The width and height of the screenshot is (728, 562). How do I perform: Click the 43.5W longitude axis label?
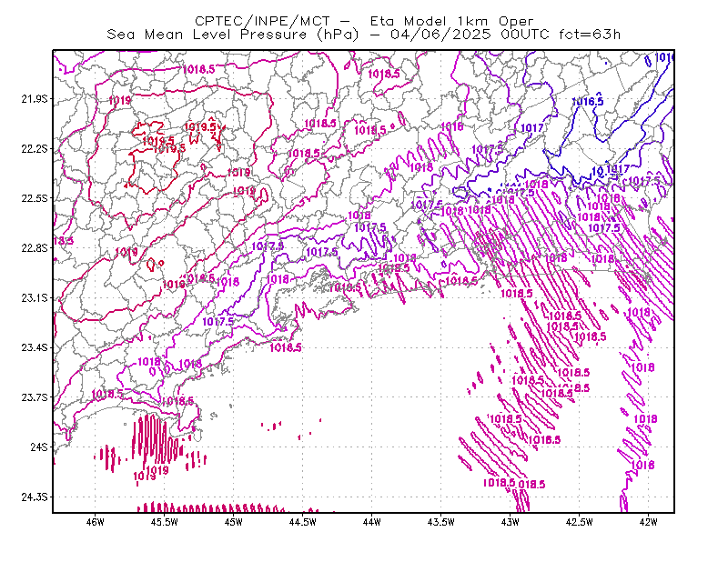441,522
